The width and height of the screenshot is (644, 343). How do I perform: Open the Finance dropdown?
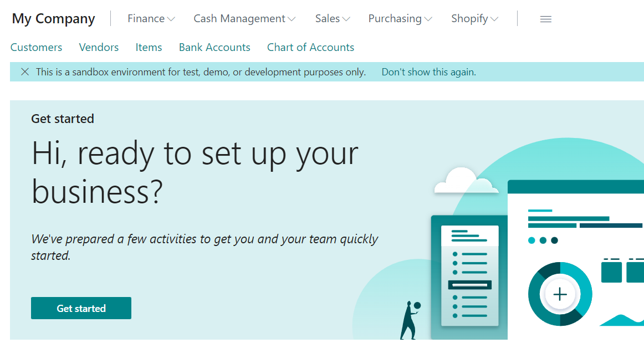(150, 18)
